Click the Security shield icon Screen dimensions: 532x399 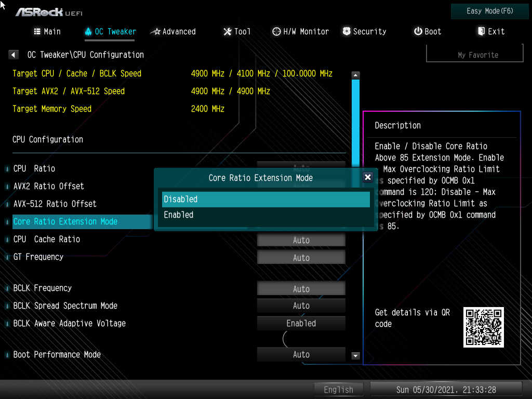click(x=347, y=31)
